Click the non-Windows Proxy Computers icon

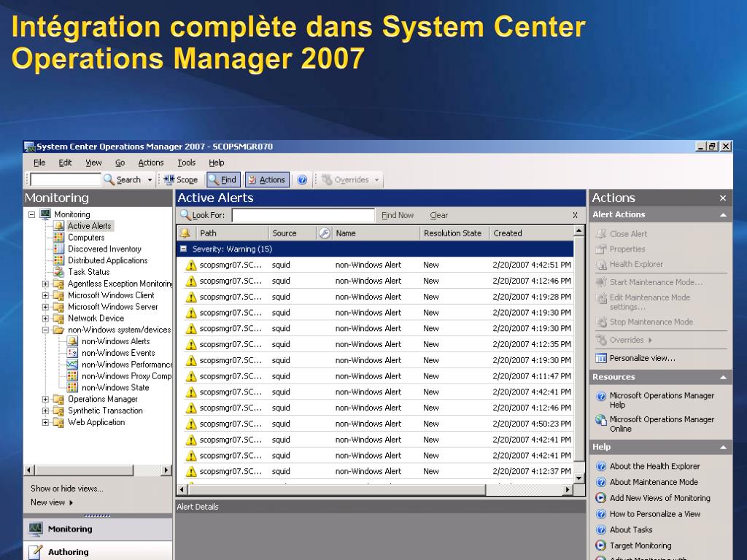(72, 376)
